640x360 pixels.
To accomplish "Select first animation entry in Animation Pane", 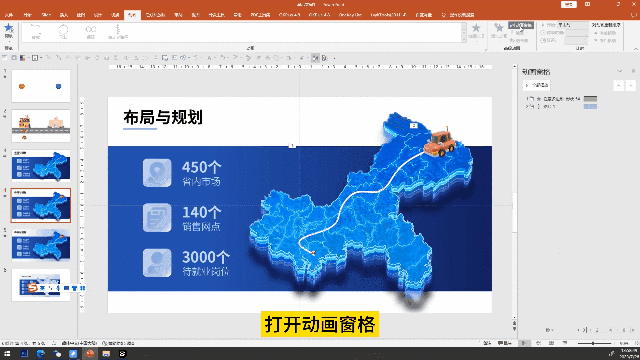I will tap(562, 99).
